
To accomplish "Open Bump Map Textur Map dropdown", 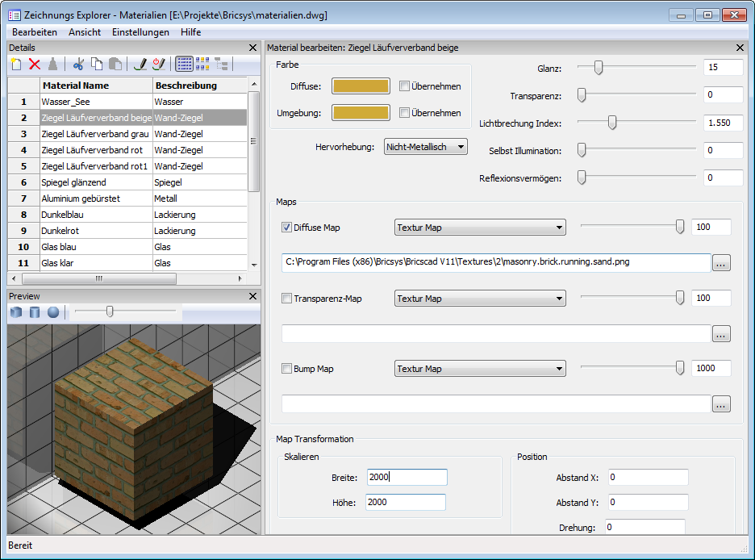I will (x=480, y=369).
